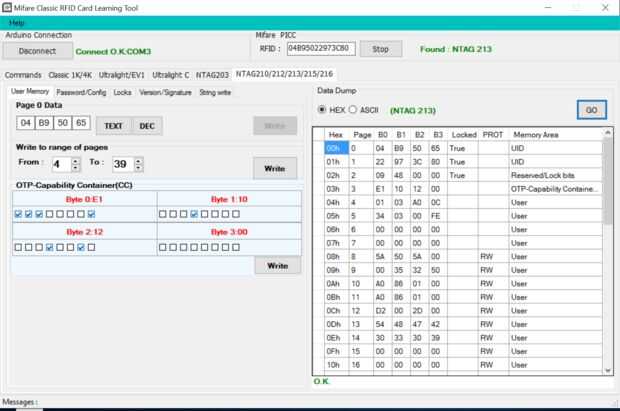This screenshot has height=411, width=620.
Task: Open the User Memory sub-tab
Action: [x=30, y=91]
